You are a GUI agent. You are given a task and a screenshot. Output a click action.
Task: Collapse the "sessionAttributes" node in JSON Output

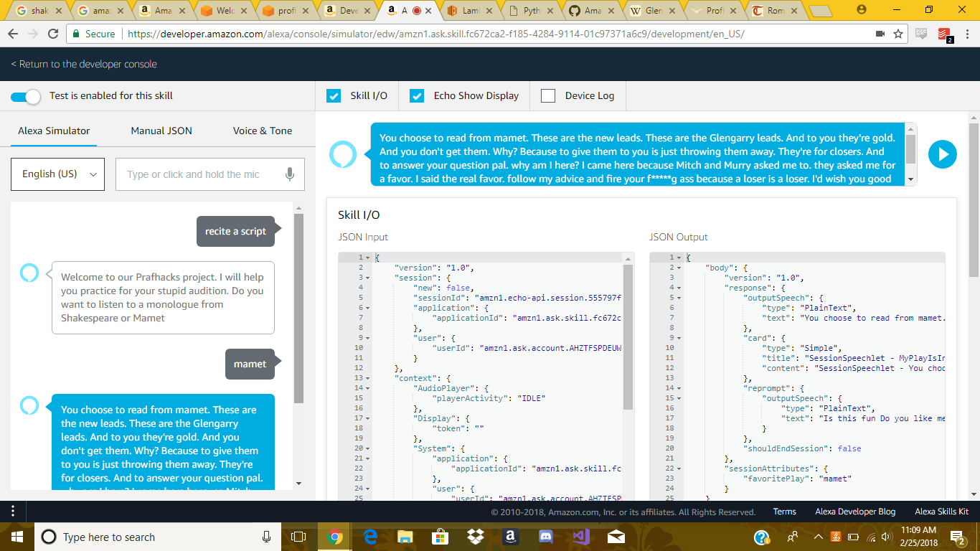[679, 468]
